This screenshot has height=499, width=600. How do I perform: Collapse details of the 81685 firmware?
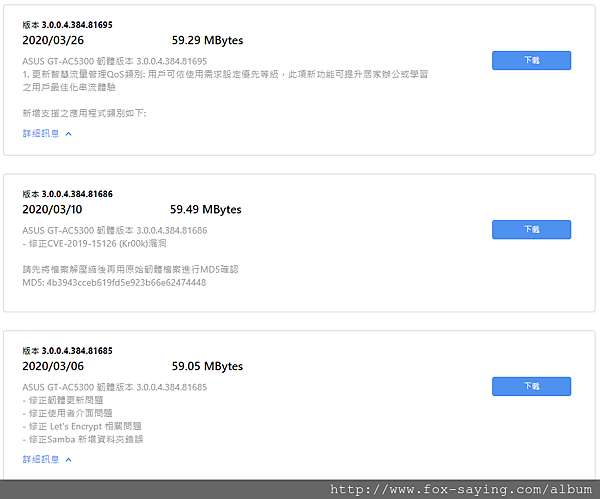pyautogui.click(x=47, y=460)
